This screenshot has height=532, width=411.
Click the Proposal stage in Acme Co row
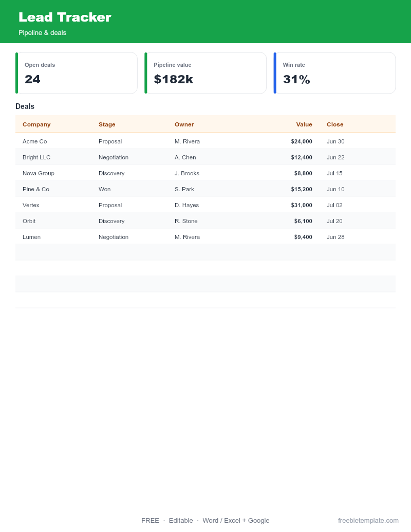coord(110,141)
